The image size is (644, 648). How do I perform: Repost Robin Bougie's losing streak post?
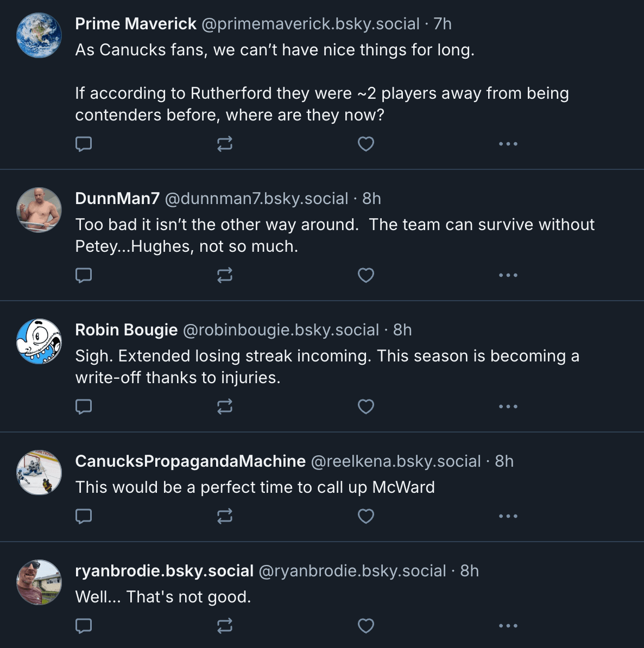(224, 406)
